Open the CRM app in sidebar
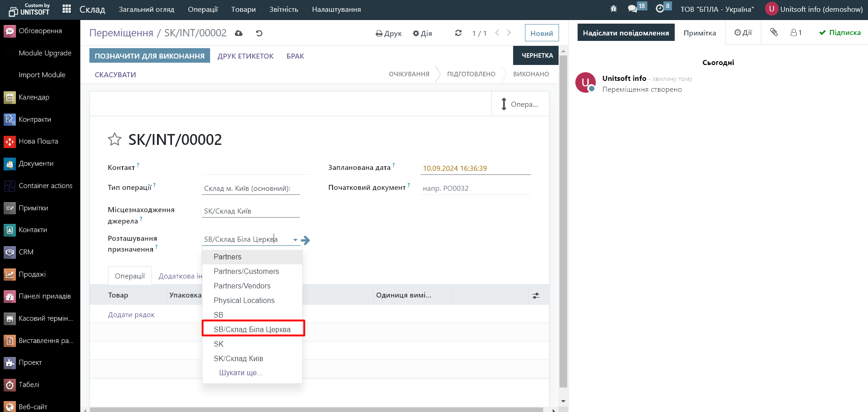Viewport: 868px width, 412px height. point(26,252)
